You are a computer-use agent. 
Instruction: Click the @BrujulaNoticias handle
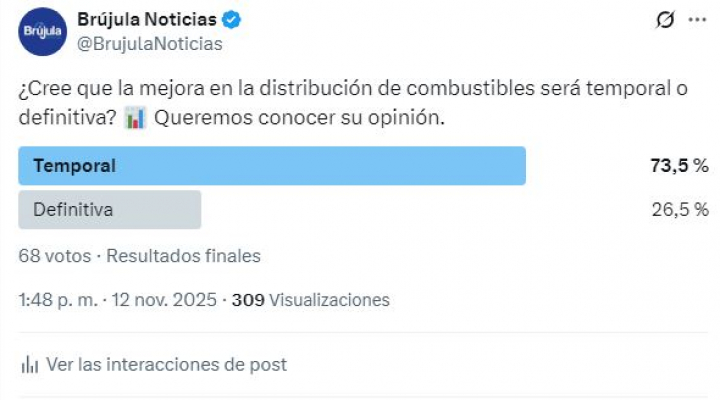150,44
